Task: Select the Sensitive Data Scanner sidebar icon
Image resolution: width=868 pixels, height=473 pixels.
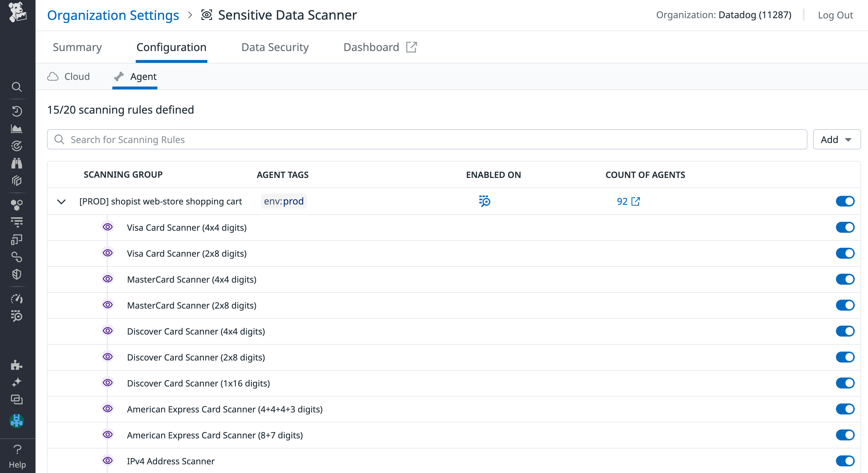Action: (17, 316)
